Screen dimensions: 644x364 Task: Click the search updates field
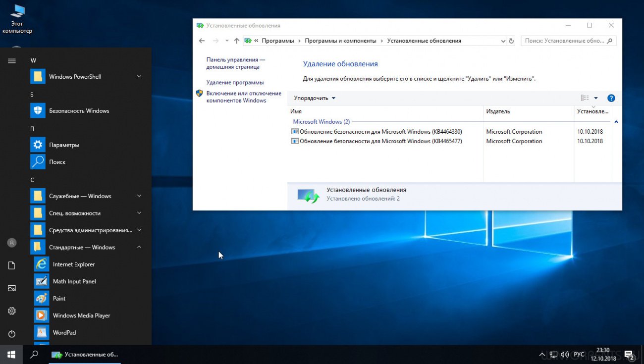568,41
